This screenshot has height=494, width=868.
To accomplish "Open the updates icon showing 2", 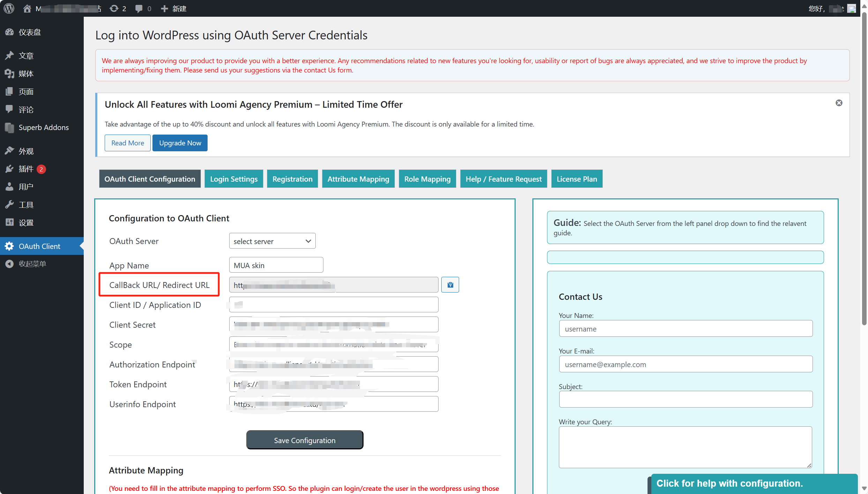I will [118, 8].
